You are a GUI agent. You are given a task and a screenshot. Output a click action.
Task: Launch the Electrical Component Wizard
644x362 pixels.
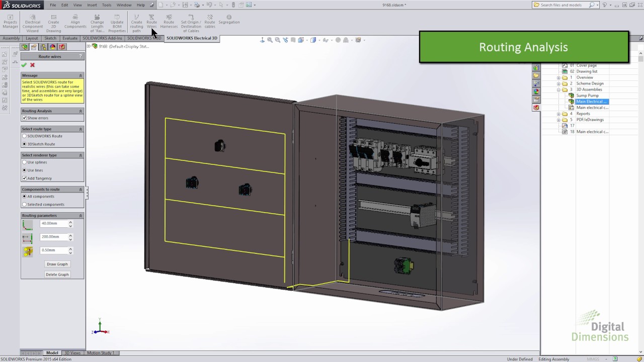[33, 24]
